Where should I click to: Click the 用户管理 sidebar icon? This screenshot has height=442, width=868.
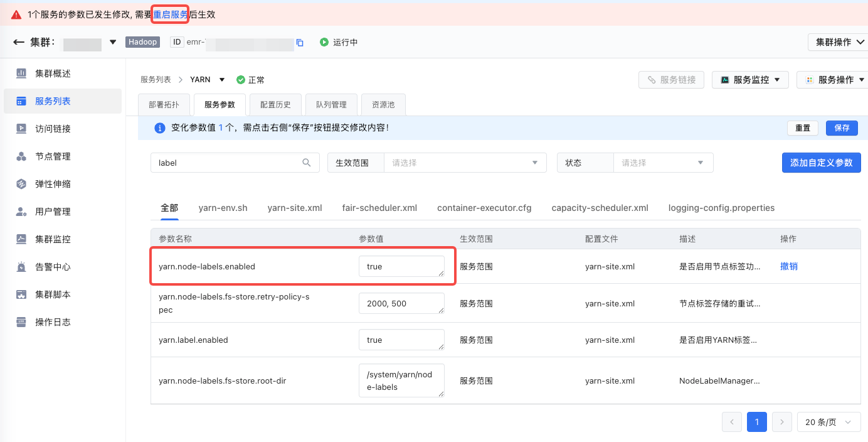tap(21, 212)
